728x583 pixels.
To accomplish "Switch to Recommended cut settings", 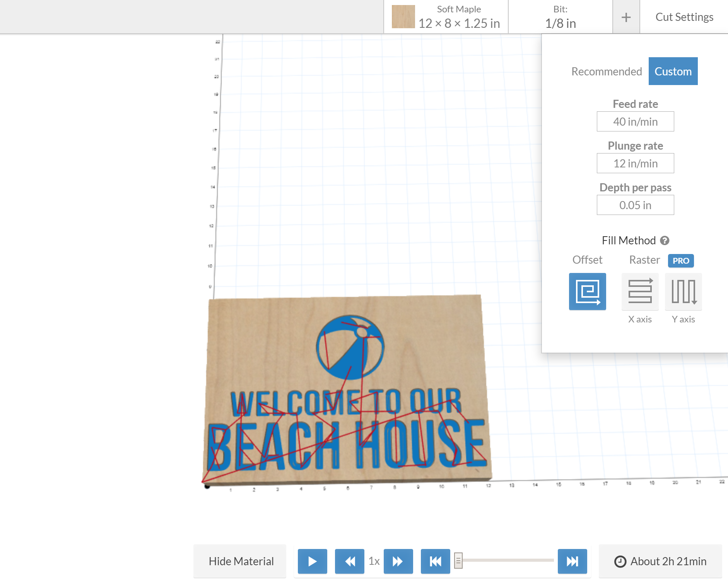I will pos(606,72).
